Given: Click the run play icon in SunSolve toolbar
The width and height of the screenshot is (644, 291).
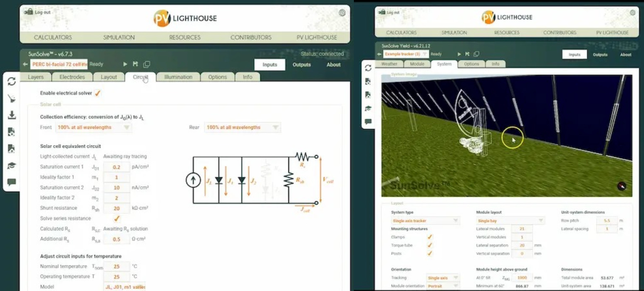Looking at the screenshot, I should [125, 64].
